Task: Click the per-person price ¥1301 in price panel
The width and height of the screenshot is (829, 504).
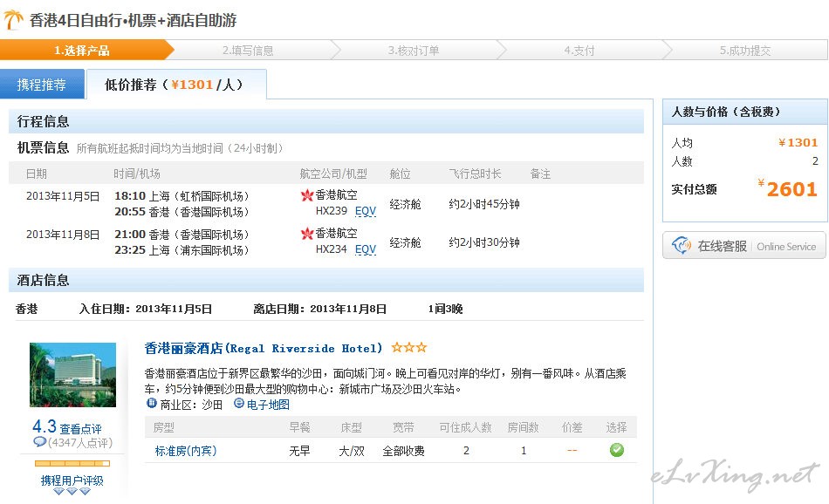Action: click(x=798, y=143)
